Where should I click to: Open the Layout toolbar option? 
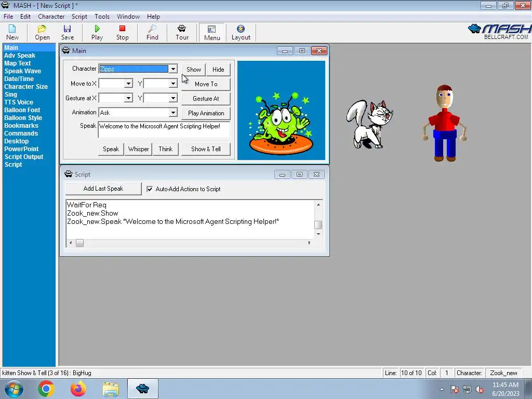click(241, 33)
